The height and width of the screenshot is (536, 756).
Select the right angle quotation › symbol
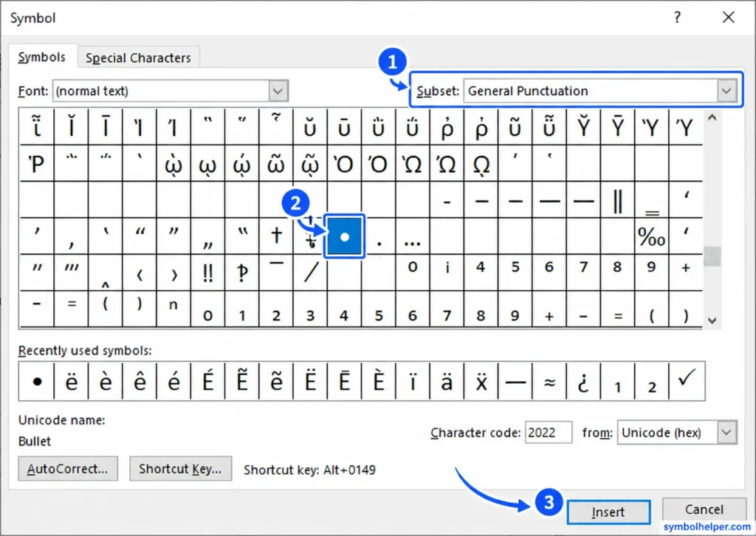point(173,273)
